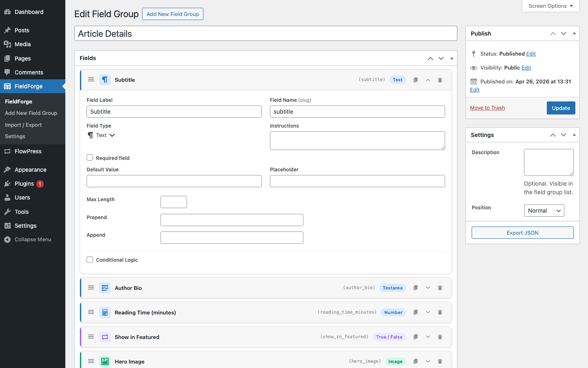Viewport: 588px width, 368px height.
Task: Duplicate the Hero Image field
Action: [x=415, y=361]
